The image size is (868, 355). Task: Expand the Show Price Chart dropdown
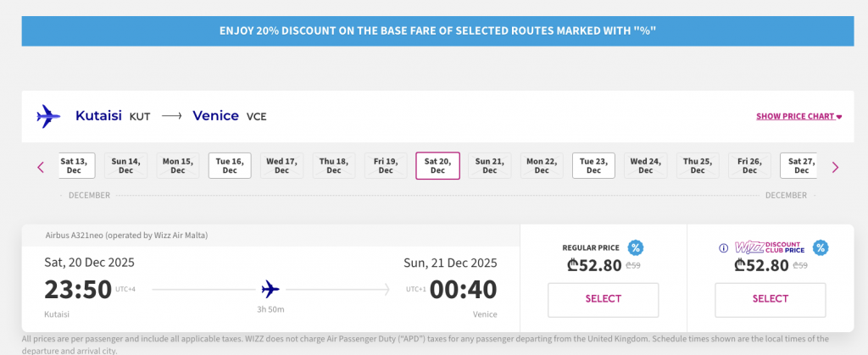click(x=798, y=116)
